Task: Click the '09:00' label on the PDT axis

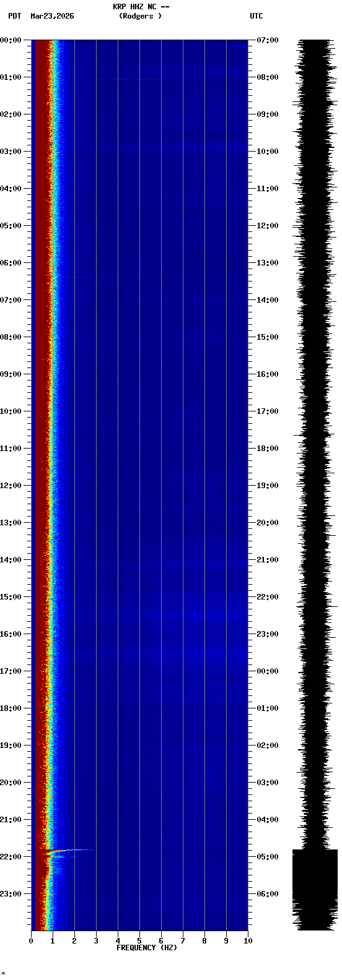Action: (11, 374)
